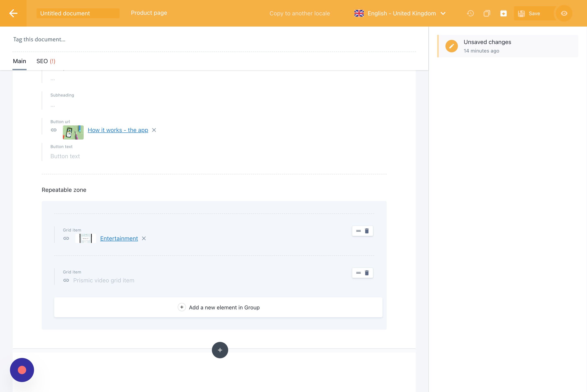Open the How it works - the app link
Viewport: 587px width, 392px height.
118,130
